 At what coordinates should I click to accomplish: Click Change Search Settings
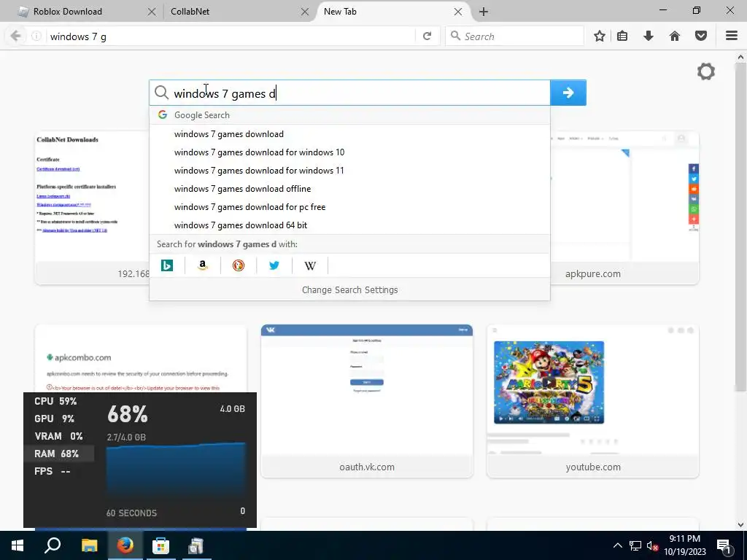(349, 290)
